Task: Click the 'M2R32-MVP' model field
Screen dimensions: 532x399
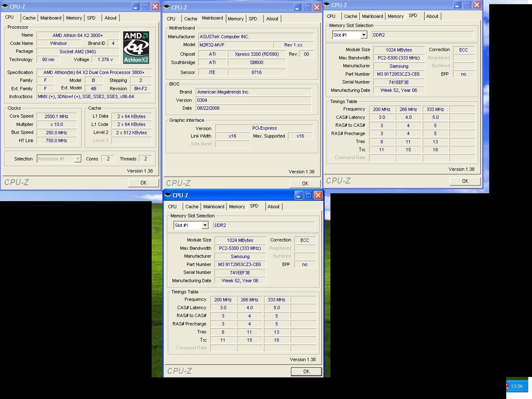Action: (x=235, y=45)
